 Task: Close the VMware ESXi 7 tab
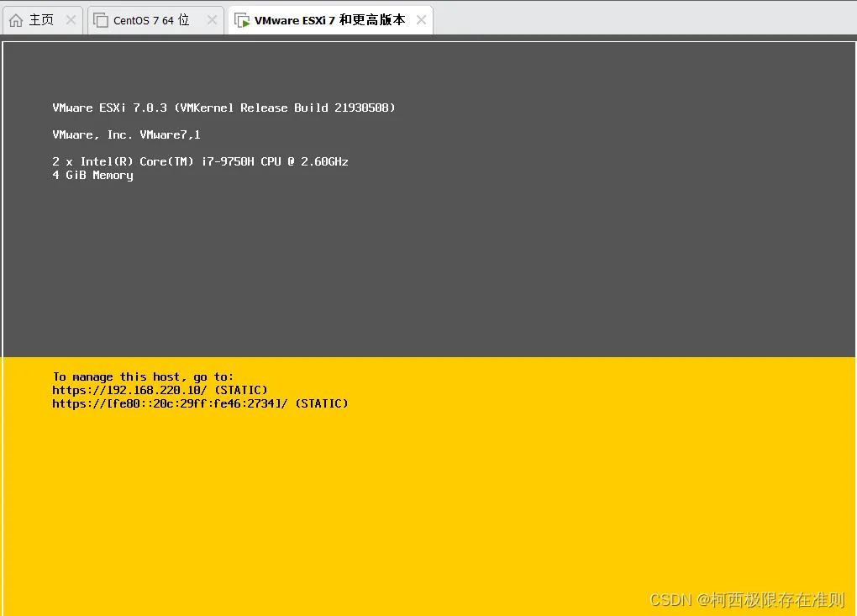[421, 20]
